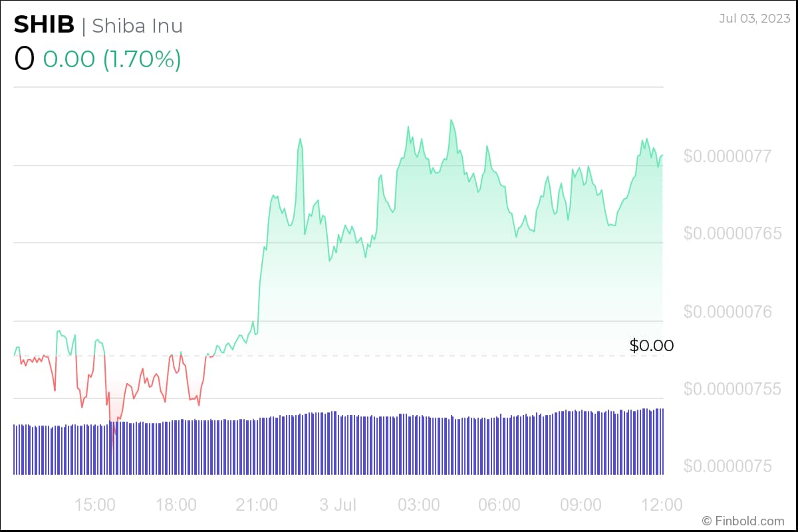Select the 06:00 time axis label
Viewport: 798px width, 532px height.
[x=500, y=505]
